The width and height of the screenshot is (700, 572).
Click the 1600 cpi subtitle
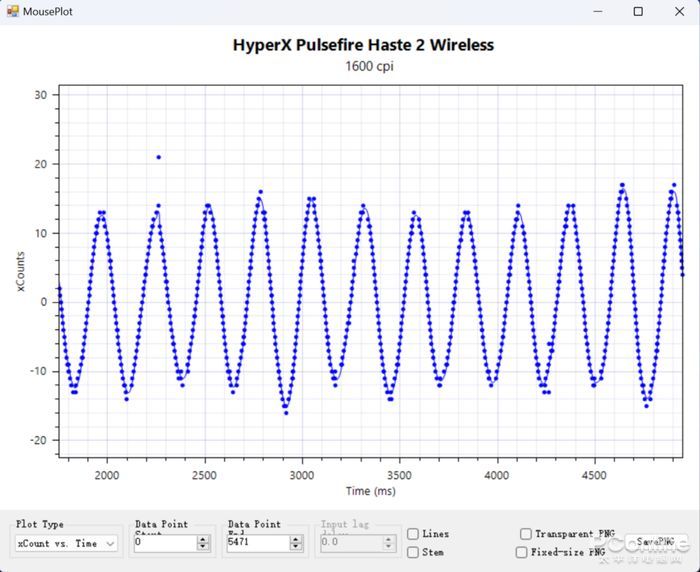click(369, 67)
